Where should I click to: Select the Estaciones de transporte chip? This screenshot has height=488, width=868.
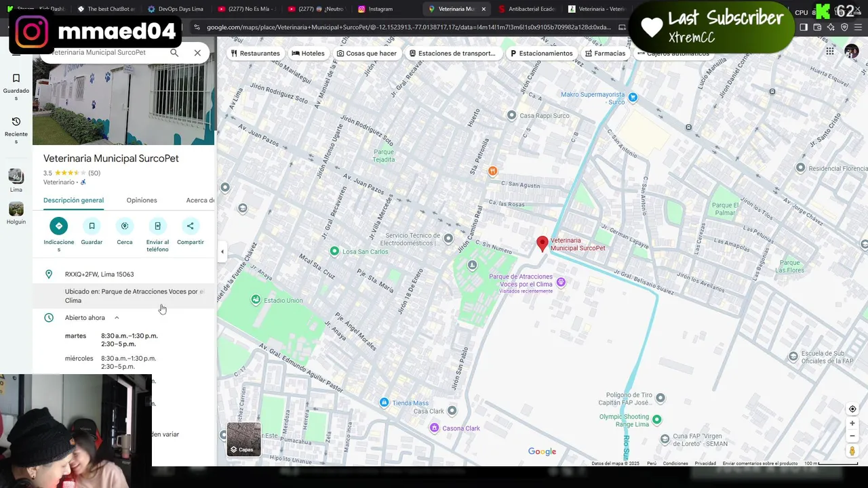[x=452, y=54]
